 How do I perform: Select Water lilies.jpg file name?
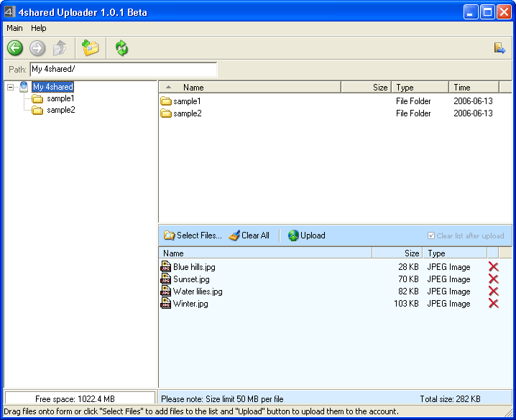[x=198, y=291]
